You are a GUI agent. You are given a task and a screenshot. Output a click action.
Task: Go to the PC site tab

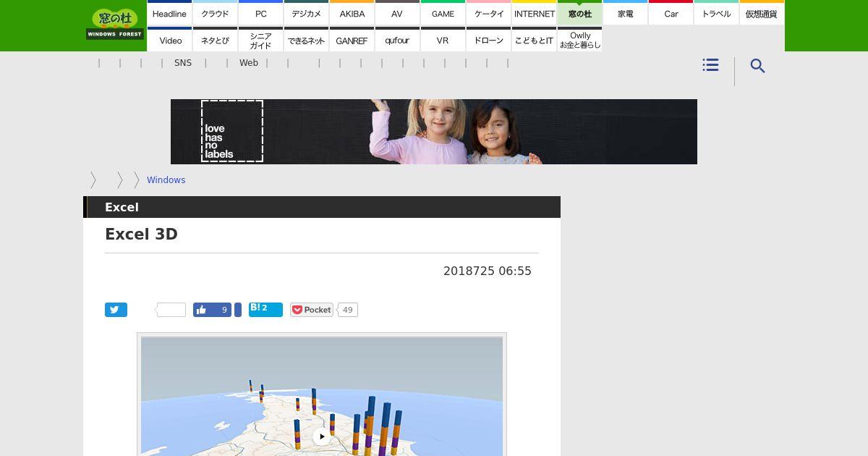tap(260, 13)
